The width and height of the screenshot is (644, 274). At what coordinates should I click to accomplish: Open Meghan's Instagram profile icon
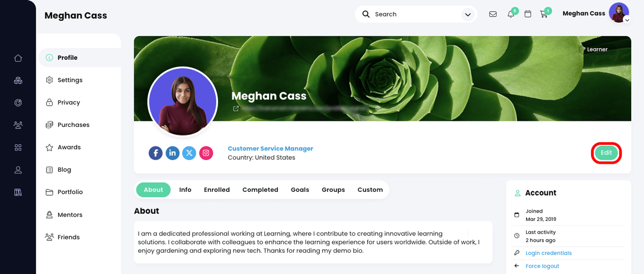[x=206, y=153]
